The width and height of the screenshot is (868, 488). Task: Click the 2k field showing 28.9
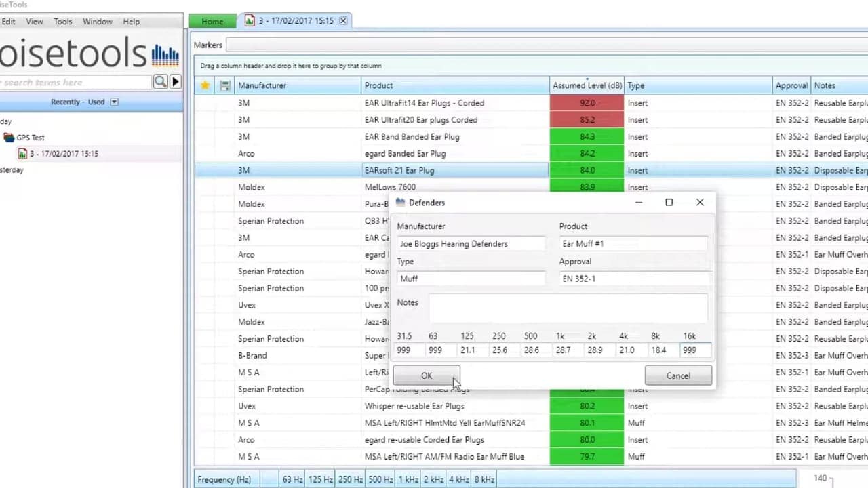click(x=600, y=350)
